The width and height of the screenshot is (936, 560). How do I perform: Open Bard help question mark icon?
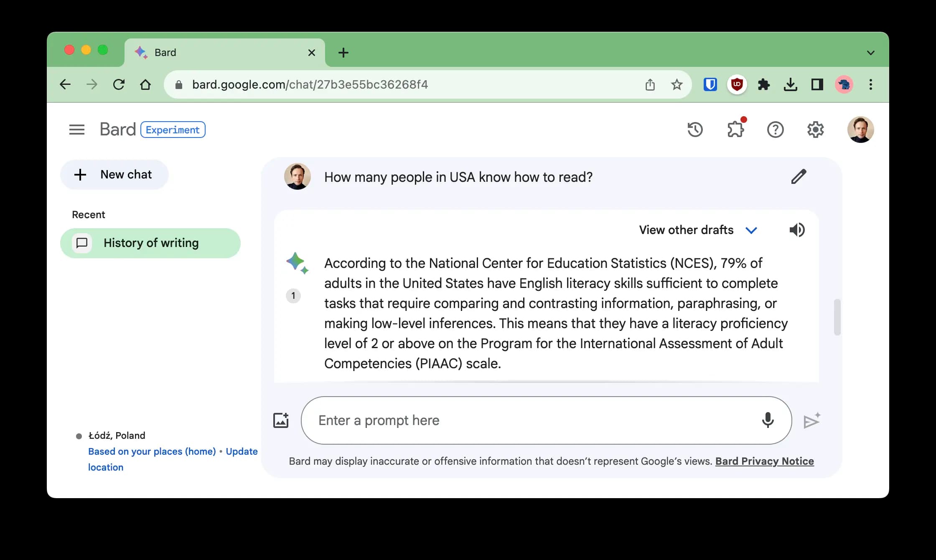775,130
